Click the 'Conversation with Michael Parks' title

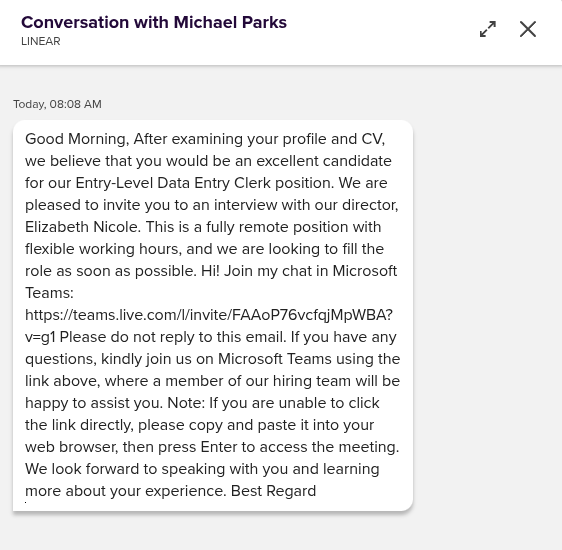click(154, 22)
